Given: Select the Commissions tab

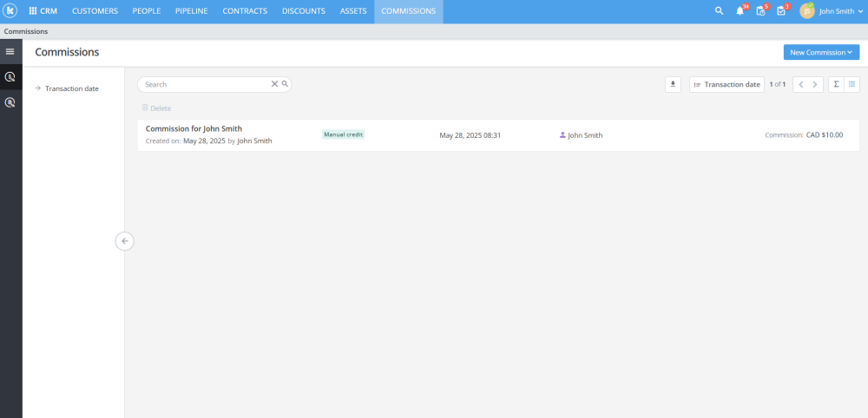Looking at the screenshot, I should 409,11.
